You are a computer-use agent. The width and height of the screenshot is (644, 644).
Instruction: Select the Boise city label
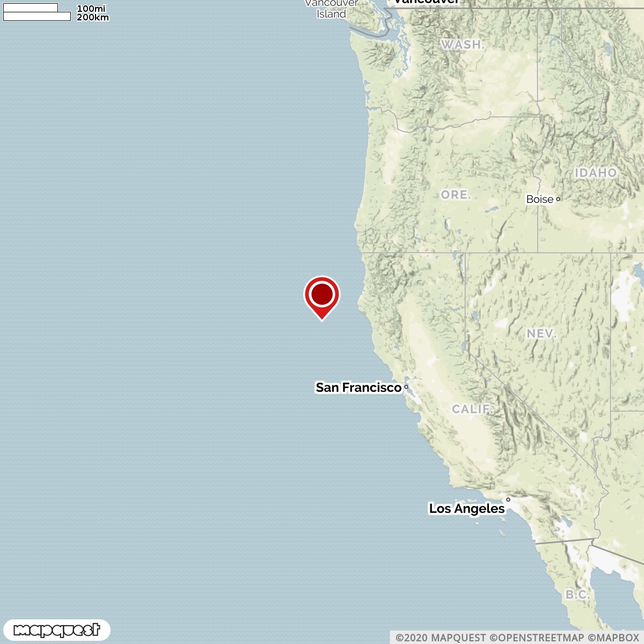[x=540, y=199]
